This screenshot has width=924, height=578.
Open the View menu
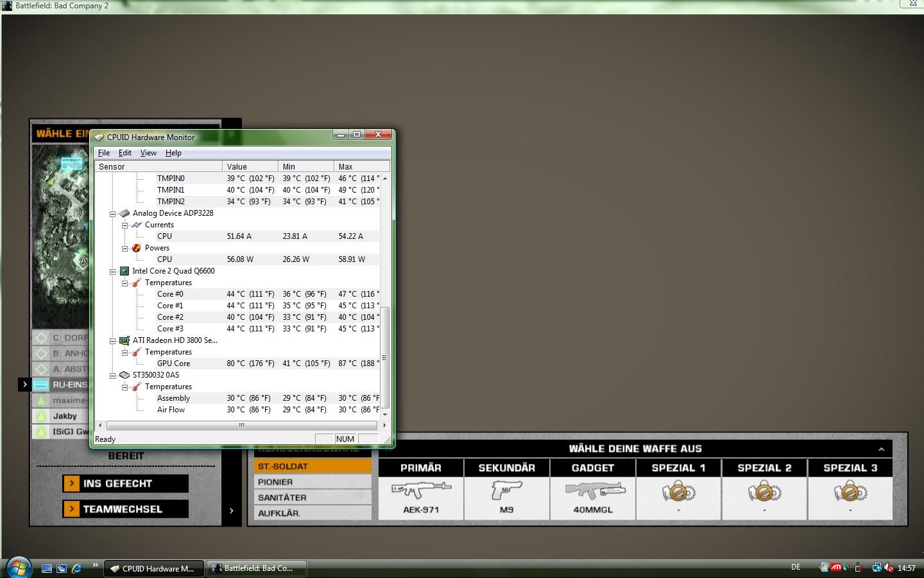(x=148, y=153)
